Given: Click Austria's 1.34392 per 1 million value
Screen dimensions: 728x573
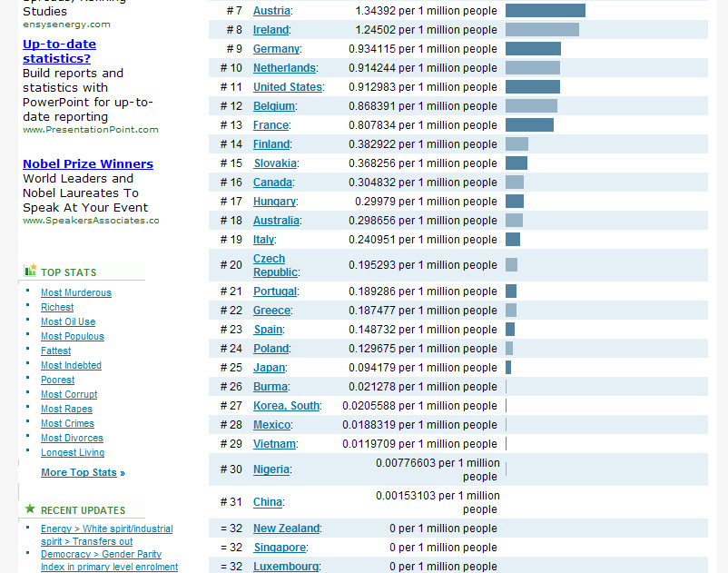Looking at the screenshot, I should click(427, 11).
